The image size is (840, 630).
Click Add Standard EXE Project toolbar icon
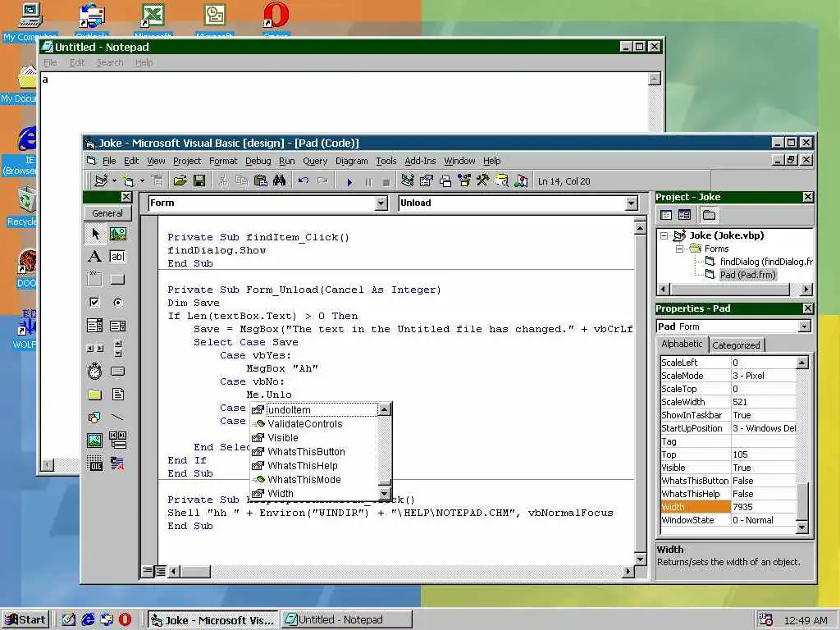pyautogui.click(x=100, y=181)
